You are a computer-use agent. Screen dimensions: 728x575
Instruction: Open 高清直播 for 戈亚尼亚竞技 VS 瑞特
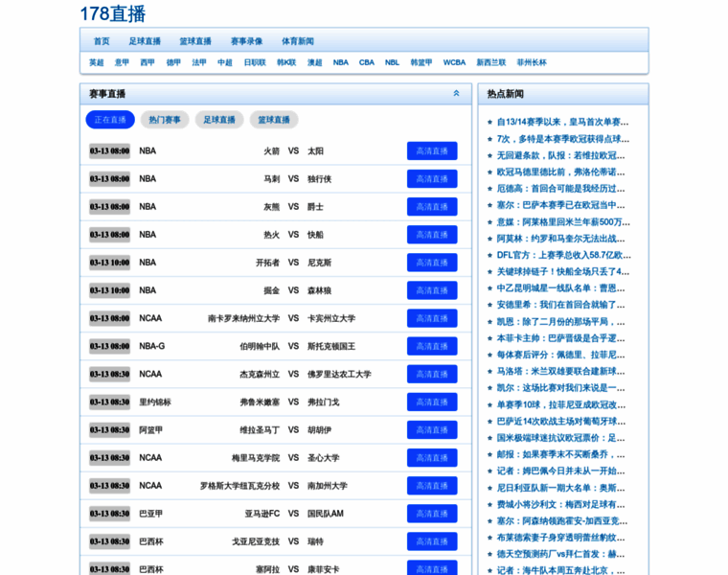point(432,541)
